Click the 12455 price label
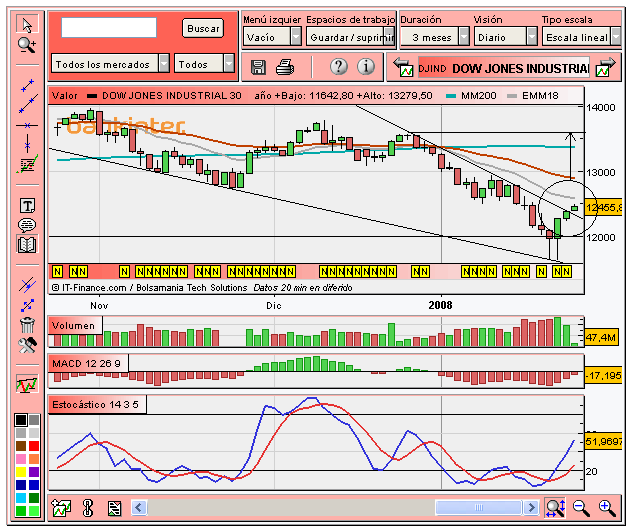Screen dimensions: 630x529 (603, 208)
